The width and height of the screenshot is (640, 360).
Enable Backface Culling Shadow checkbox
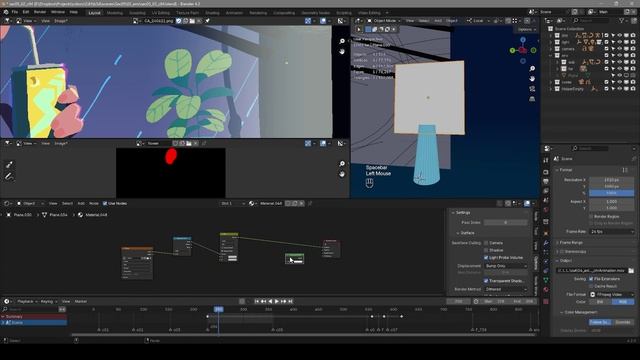tap(486, 250)
